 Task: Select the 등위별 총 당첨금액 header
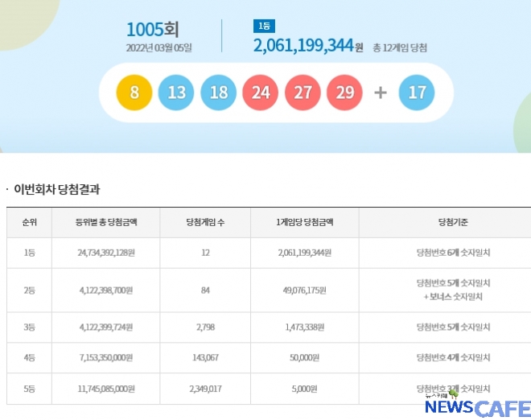coord(105,222)
